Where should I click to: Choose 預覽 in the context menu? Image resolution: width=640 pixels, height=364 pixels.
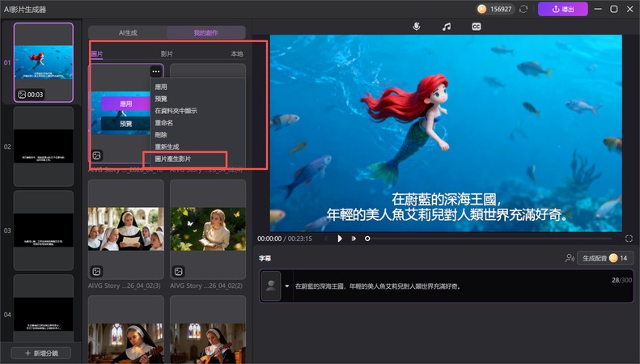161,99
